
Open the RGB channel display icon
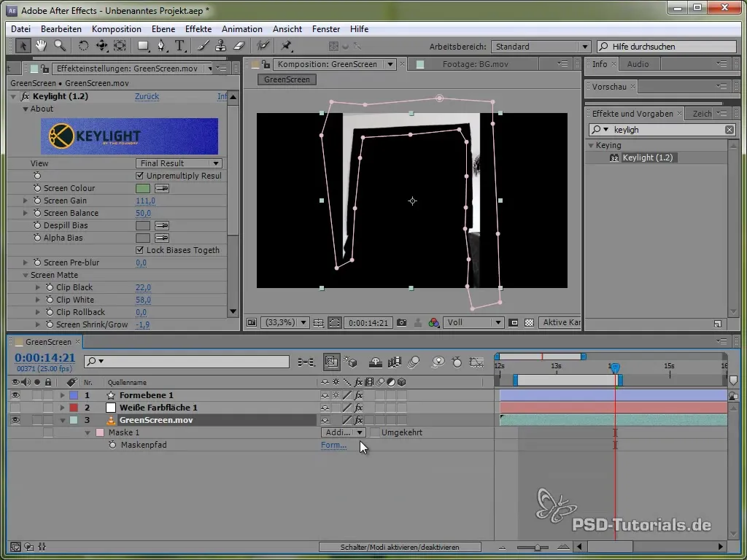click(x=433, y=323)
